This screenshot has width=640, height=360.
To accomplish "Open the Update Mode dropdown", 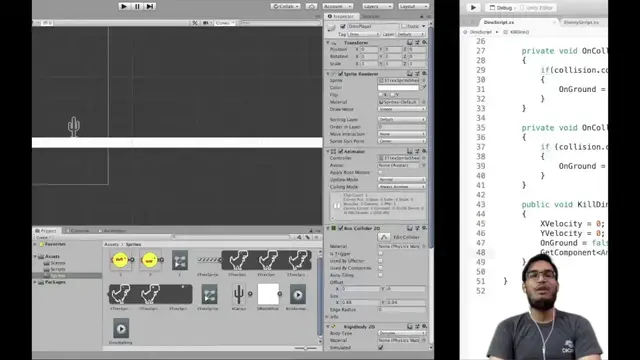I will 402,180.
